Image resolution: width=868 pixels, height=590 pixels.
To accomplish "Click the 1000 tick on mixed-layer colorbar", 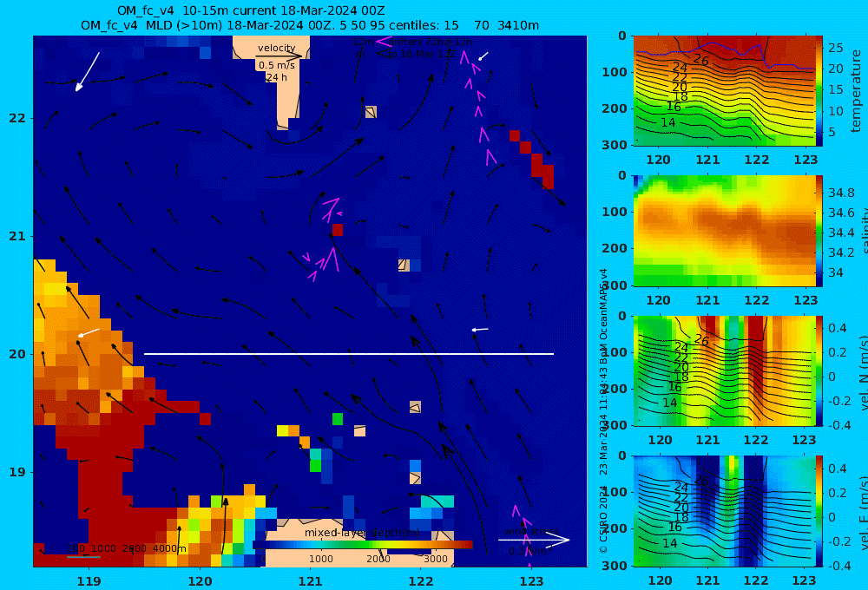I will tap(320, 559).
